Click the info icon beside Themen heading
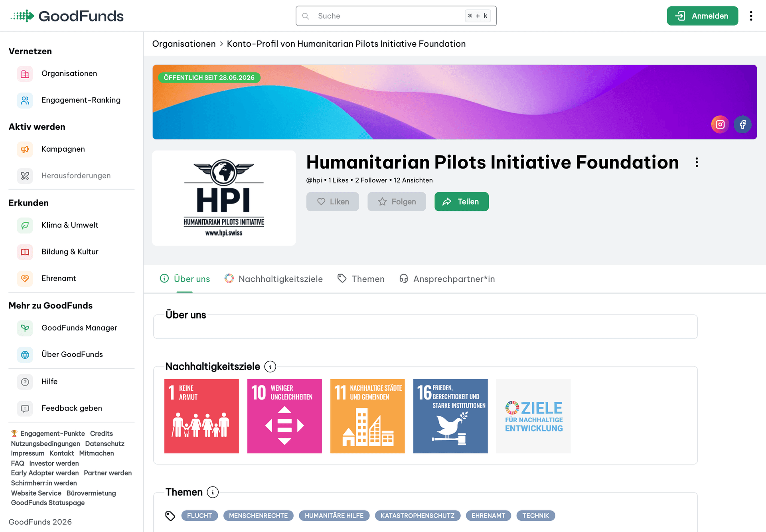 213,492
